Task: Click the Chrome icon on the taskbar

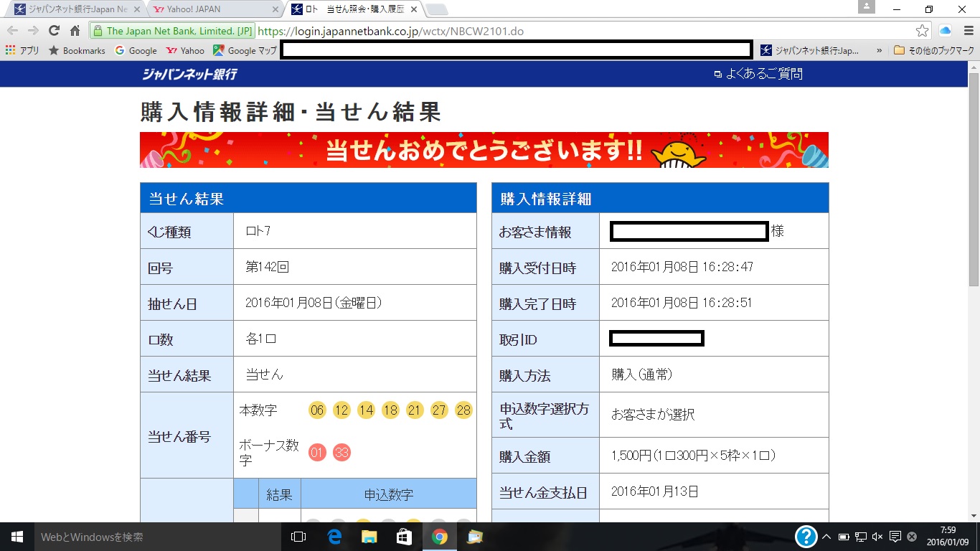Action: coord(440,537)
